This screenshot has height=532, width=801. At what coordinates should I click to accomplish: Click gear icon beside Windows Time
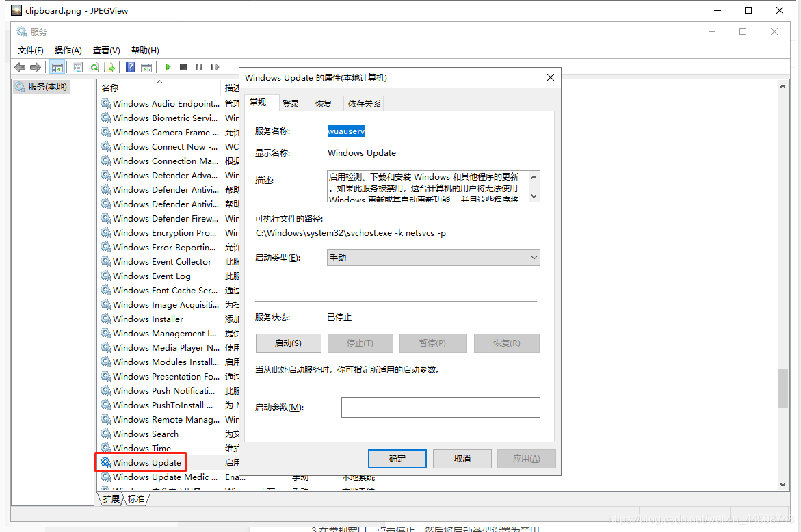click(106, 448)
